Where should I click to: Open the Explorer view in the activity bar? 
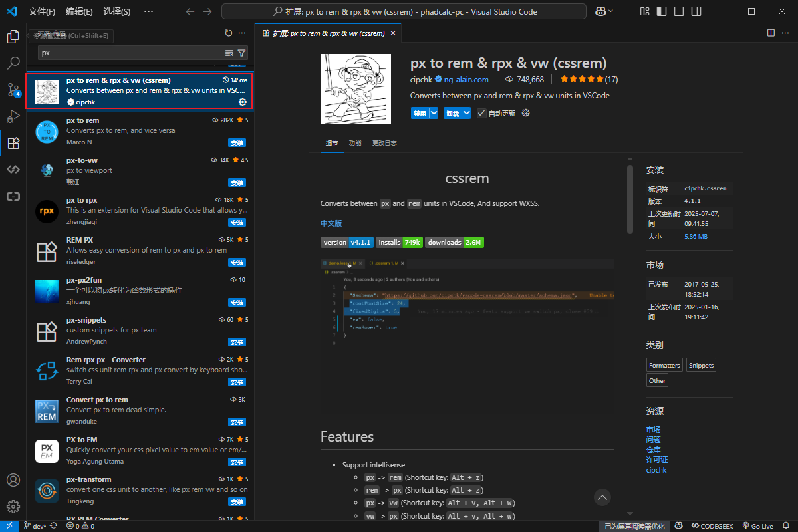pyautogui.click(x=13, y=37)
